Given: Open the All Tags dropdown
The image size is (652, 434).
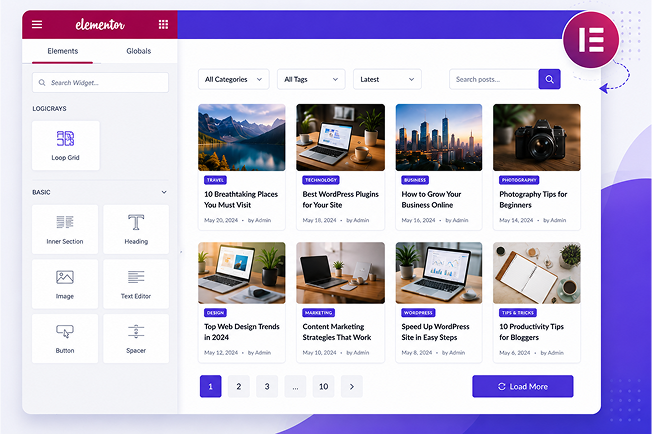Looking at the screenshot, I should [311, 79].
